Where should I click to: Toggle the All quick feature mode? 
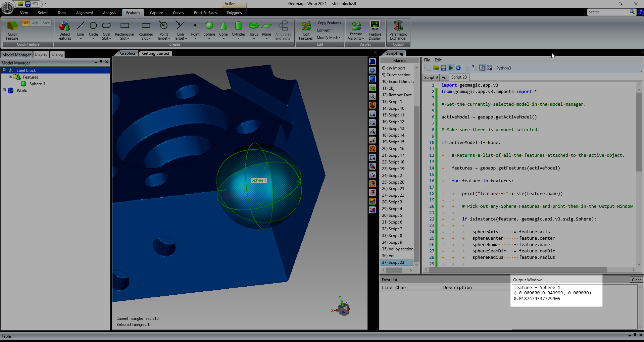pyautogui.click(x=26, y=23)
